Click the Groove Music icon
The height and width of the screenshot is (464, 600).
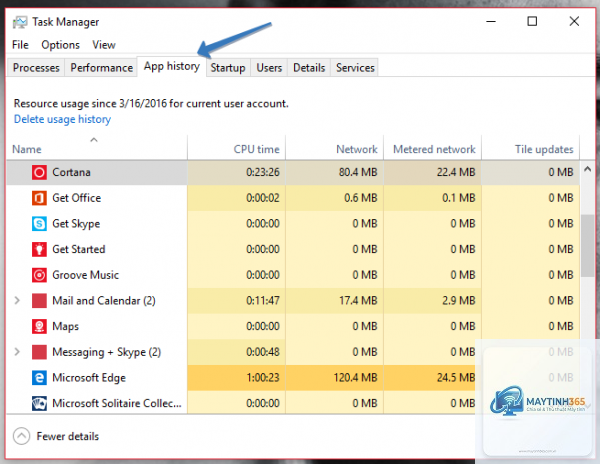tap(39, 275)
